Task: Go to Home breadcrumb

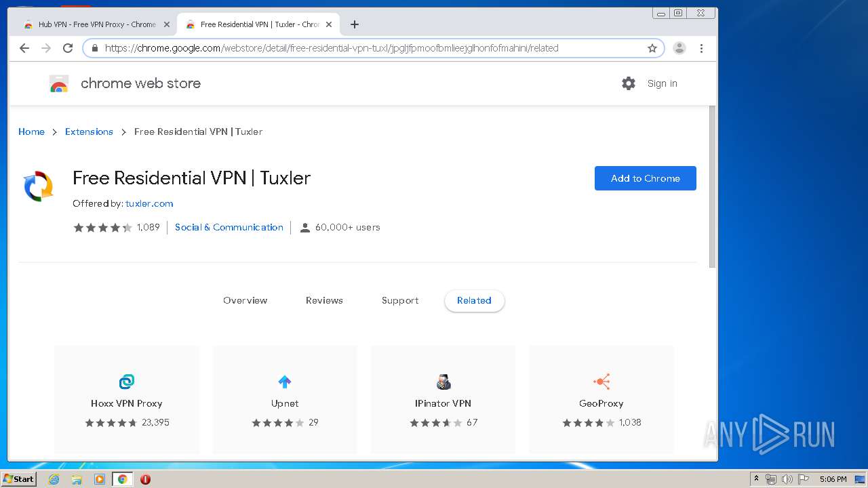Action: pyautogui.click(x=31, y=131)
